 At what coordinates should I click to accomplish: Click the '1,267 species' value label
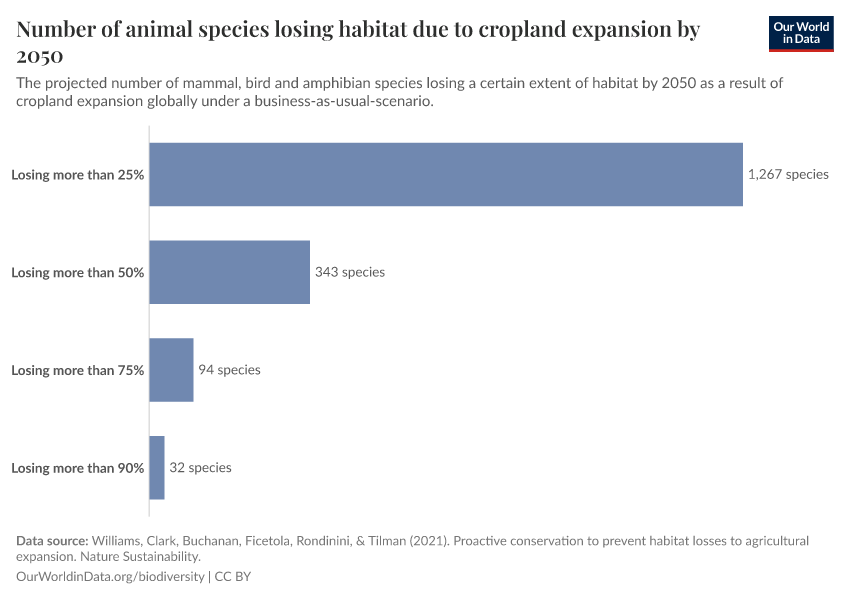click(788, 174)
